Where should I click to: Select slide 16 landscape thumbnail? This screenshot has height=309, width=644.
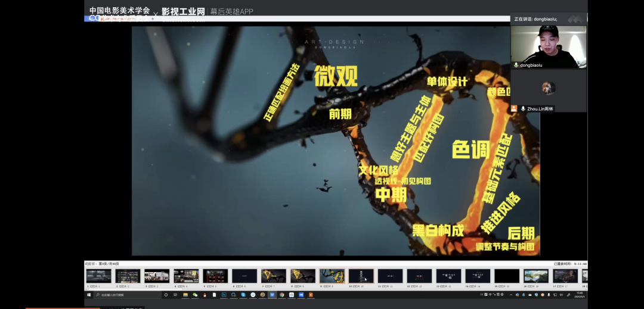(x=535, y=276)
